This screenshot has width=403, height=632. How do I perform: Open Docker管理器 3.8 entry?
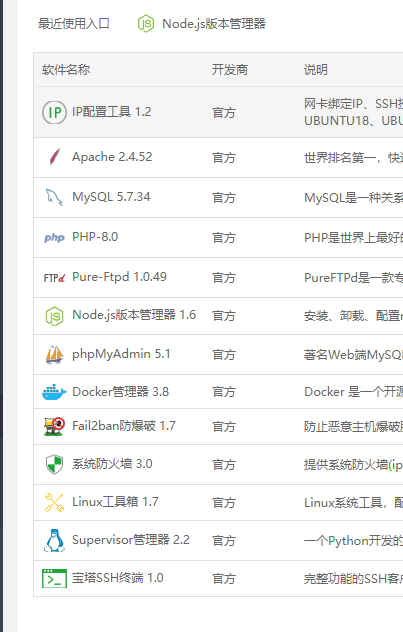click(120, 391)
